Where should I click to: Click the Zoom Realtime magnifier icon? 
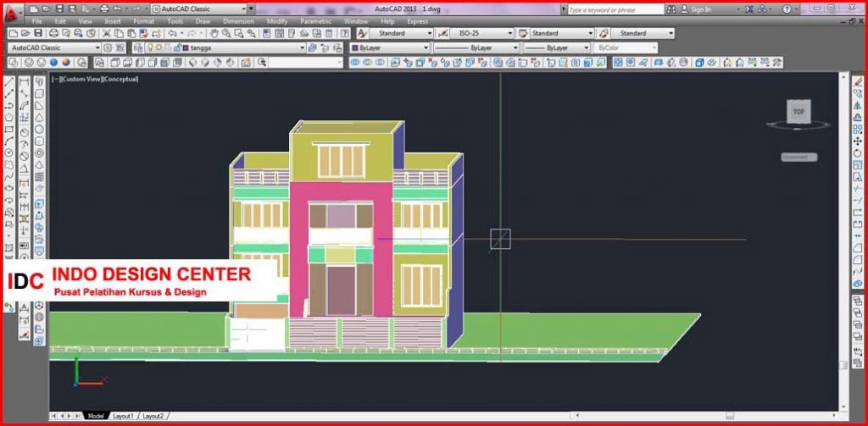pos(226,33)
